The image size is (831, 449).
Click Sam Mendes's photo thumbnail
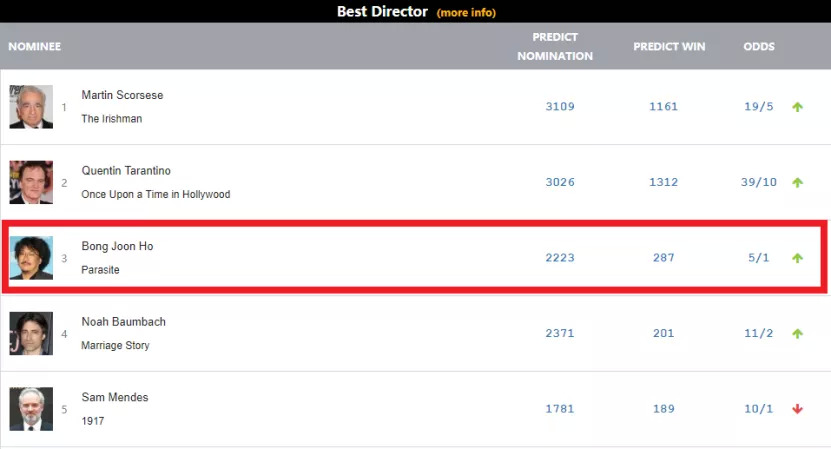coord(31,409)
